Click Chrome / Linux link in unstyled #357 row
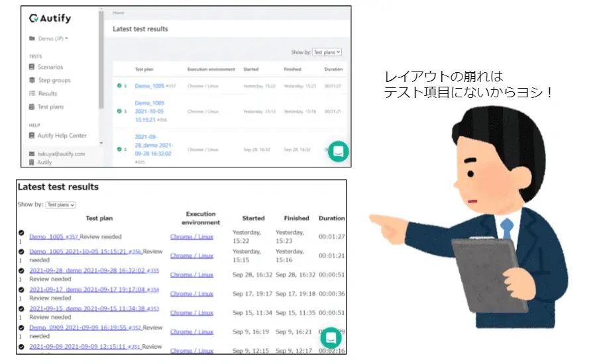597x364 pixels. coord(192,236)
